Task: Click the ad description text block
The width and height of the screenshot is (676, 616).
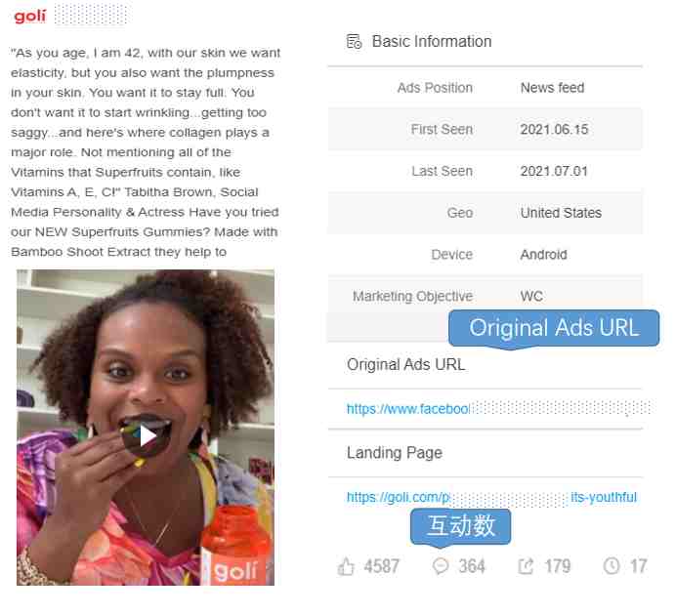Action: (146, 152)
